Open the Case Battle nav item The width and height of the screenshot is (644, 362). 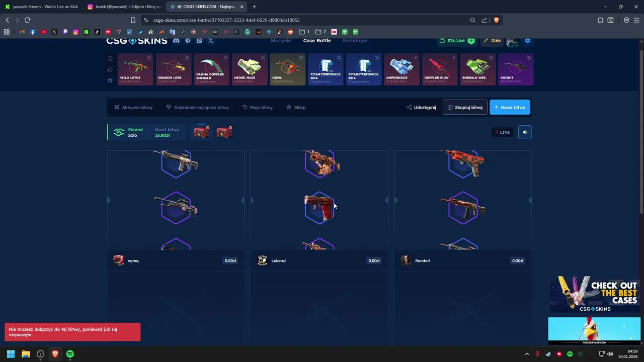click(317, 41)
